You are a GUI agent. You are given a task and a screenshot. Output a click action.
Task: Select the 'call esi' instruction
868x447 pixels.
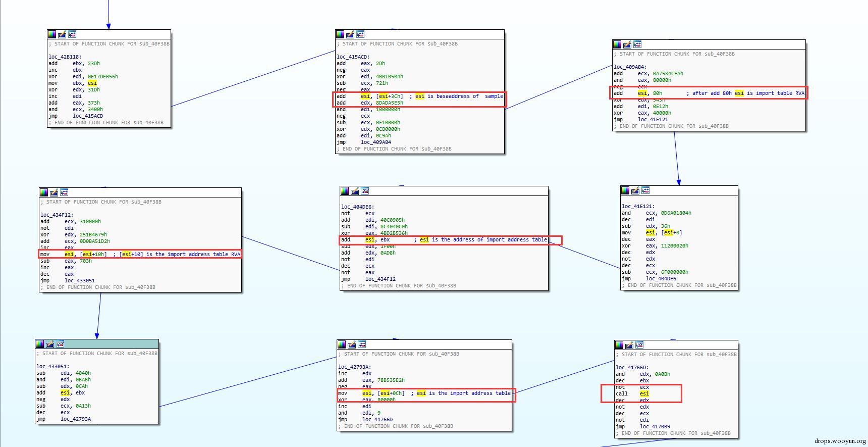pyautogui.click(x=632, y=393)
